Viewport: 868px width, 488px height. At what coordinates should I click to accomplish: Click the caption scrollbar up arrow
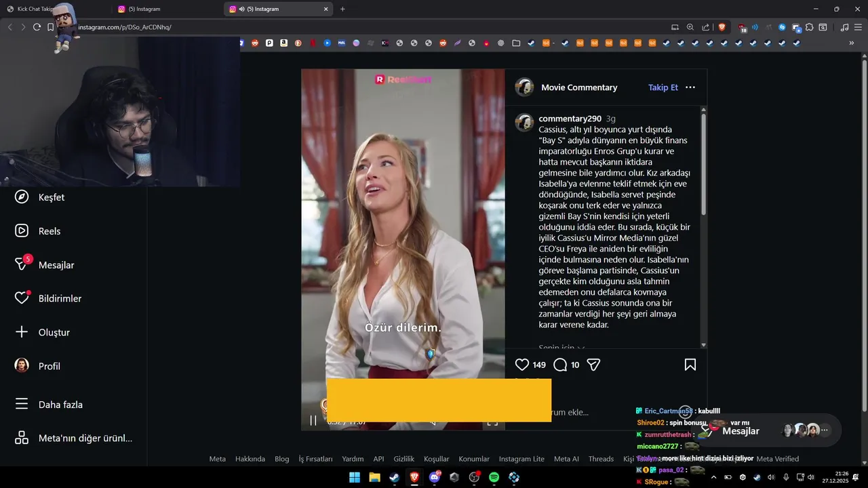703,110
